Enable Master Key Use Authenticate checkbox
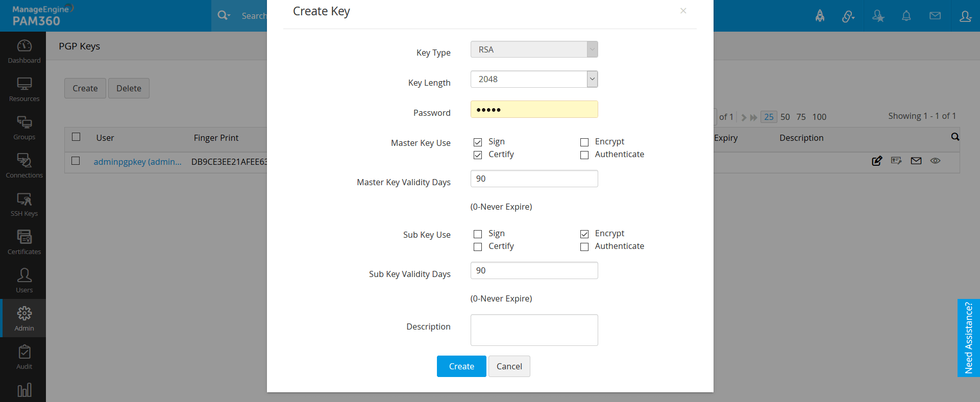 coord(584,155)
